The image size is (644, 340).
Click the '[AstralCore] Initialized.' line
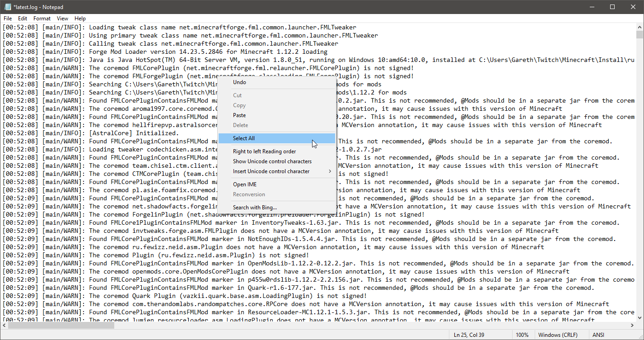[91, 133]
